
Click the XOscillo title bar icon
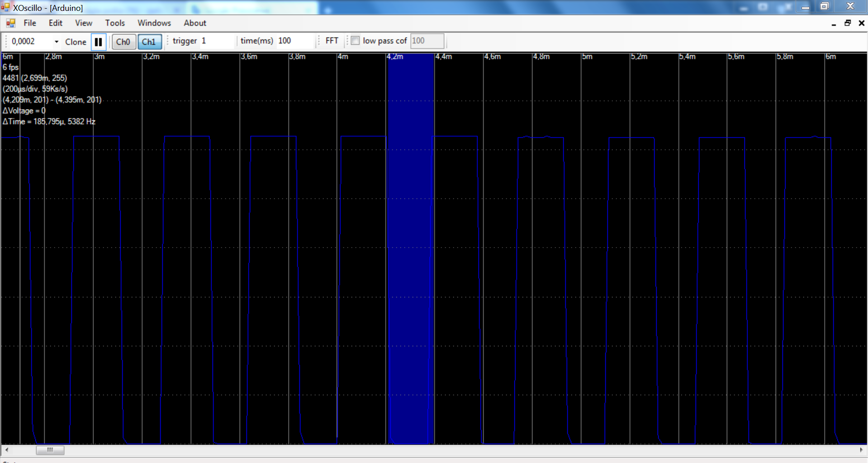pyautogui.click(x=5, y=7)
